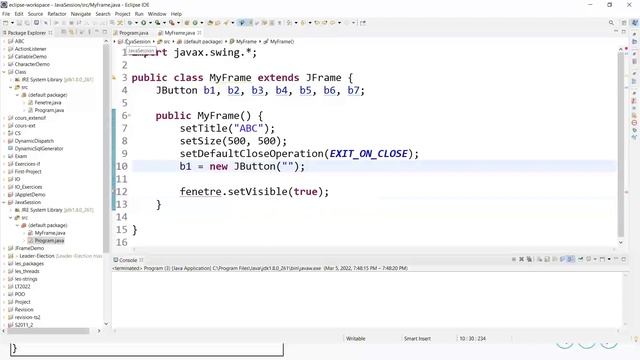Click the green Run button in the toolbar
Image resolution: width=640 pixels, height=360 pixels.
point(144,23)
